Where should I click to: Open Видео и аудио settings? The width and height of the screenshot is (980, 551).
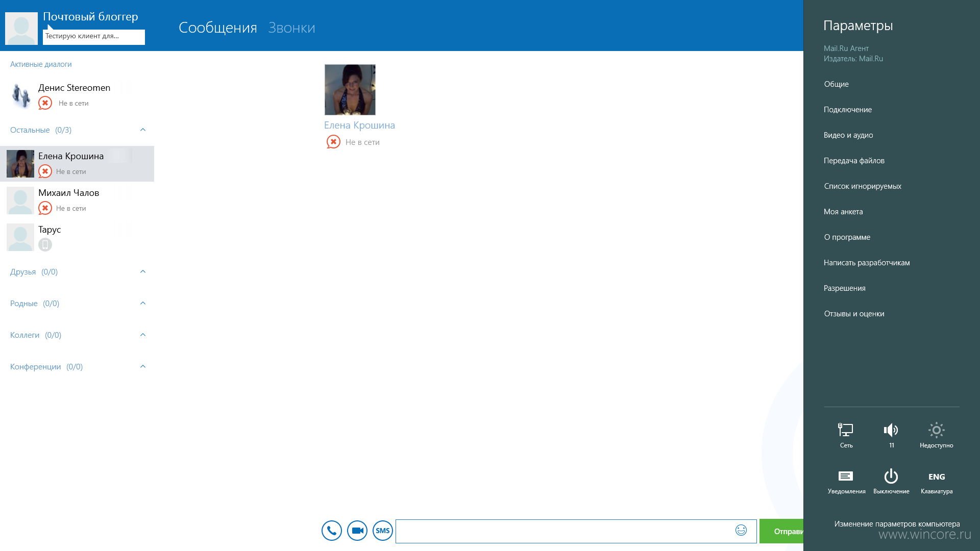pyautogui.click(x=848, y=135)
